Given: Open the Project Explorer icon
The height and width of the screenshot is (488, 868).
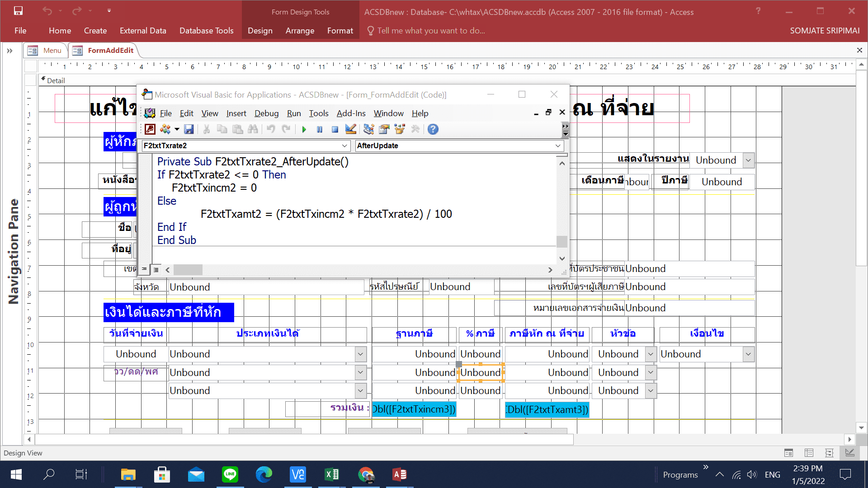Looking at the screenshot, I should click(368, 129).
